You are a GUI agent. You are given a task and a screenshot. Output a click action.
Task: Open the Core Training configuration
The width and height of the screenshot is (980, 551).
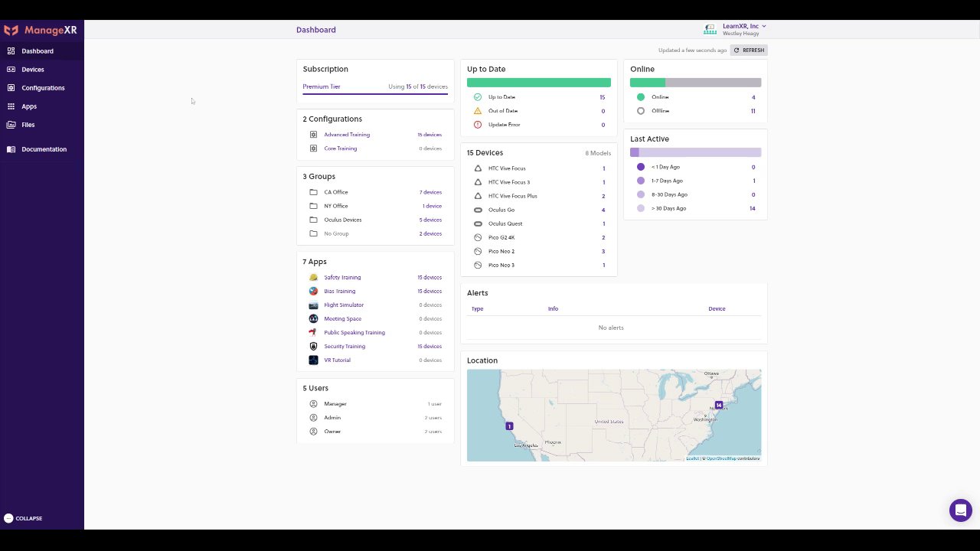click(x=341, y=148)
